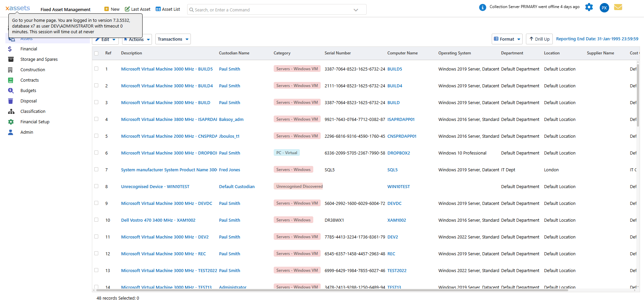The image size is (644, 306).
Task: Open the Format dropdown menu
Action: tap(507, 39)
